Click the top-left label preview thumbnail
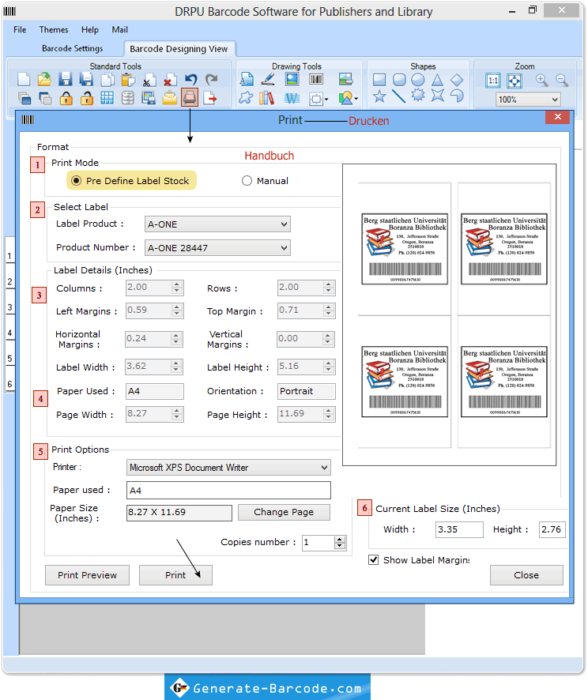588x700 pixels. point(405,249)
